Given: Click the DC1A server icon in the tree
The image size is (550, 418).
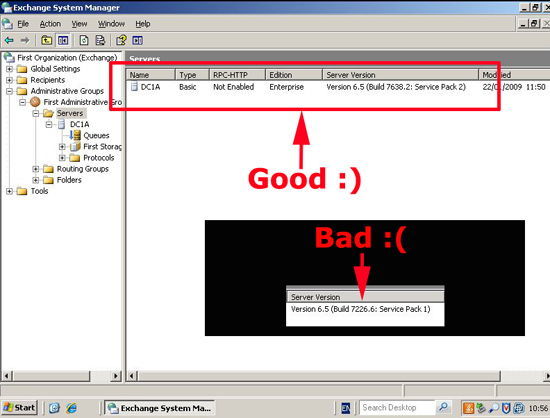Looking at the screenshot, I should [61, 124].
